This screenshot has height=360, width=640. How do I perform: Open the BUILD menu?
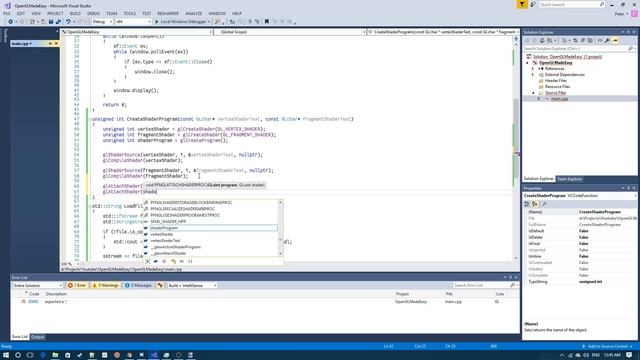(x=75, y=13)
